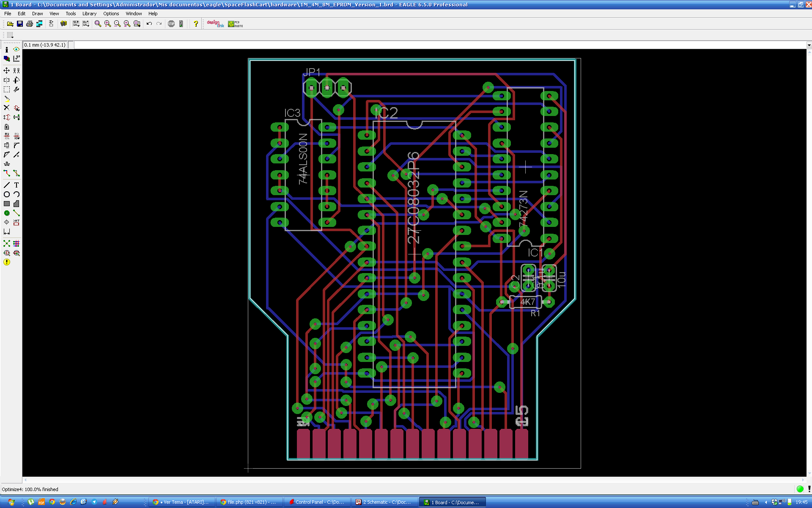Select the Ripup tool
This screenshot has height=508, width=812.
pyautogui.click(x=16, y=173)
